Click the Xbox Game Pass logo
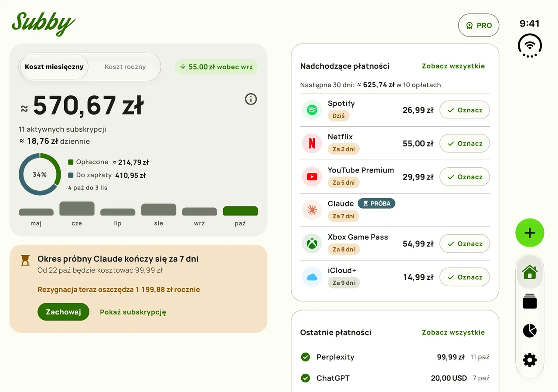This screenshot has height=392, width=558. click(x=312, y=243)
